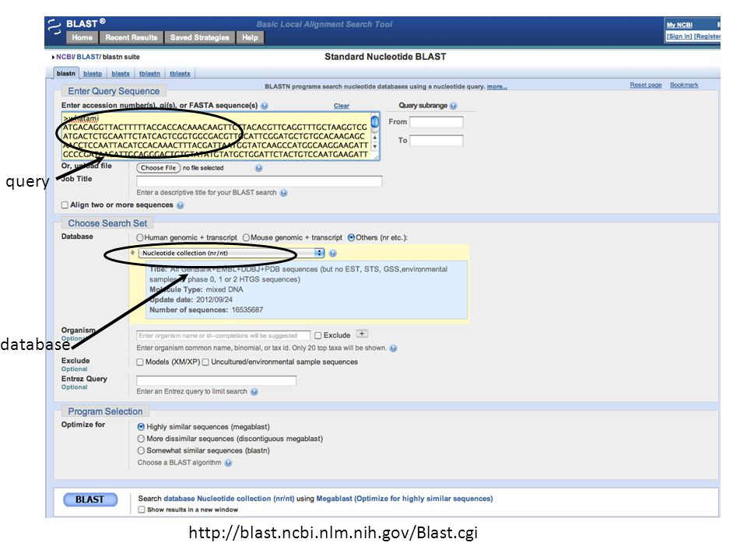Click the Choose File button
The width and height of the screenshot is (747, 560).
point(158,168)
